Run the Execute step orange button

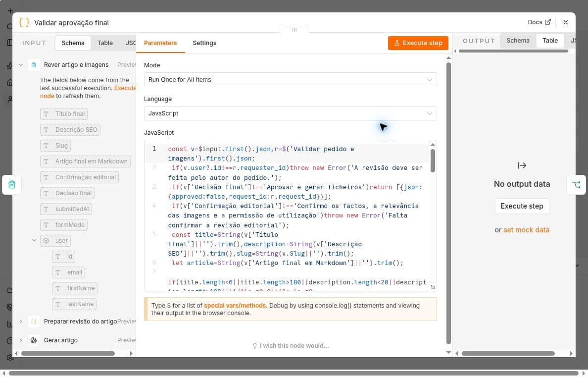(x=418, y=43)
